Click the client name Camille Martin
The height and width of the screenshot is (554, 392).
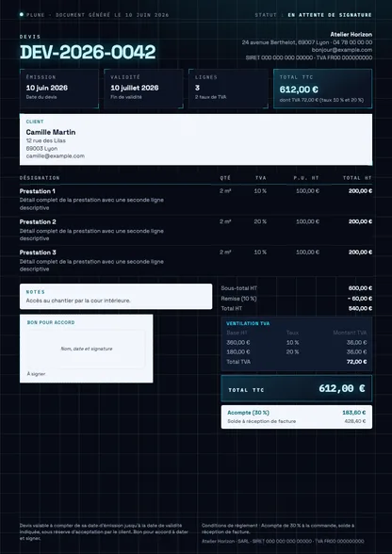pyautogui.click(x=51, y=132)
